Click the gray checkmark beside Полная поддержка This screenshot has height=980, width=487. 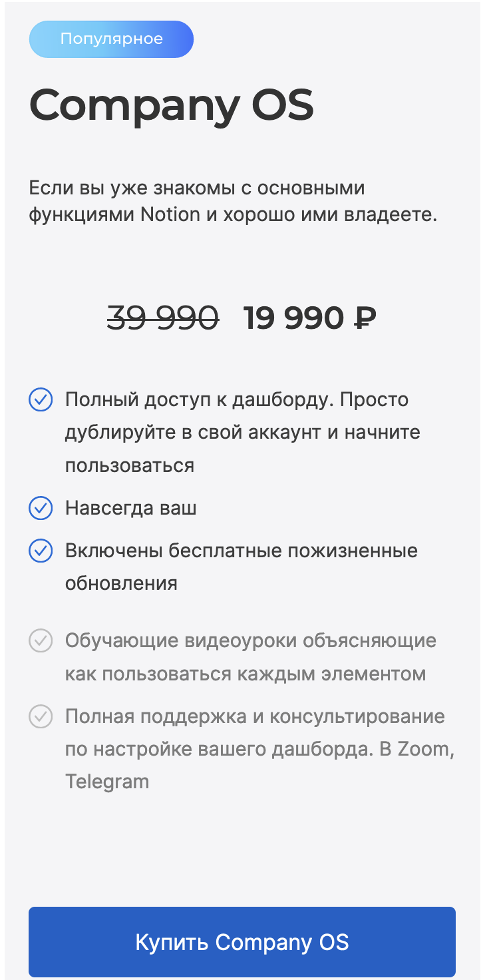point(41,717)
